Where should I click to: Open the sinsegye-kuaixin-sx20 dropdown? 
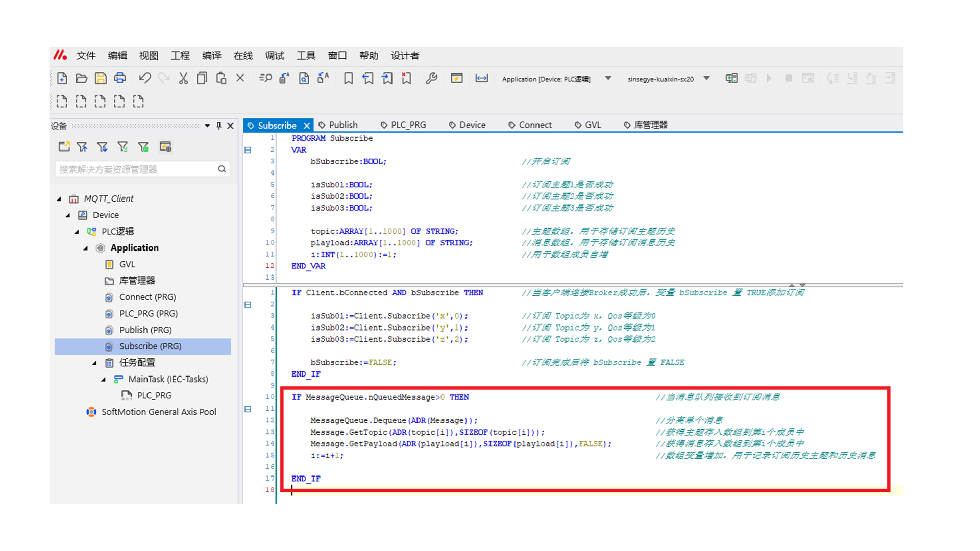[x=706, y=78]
